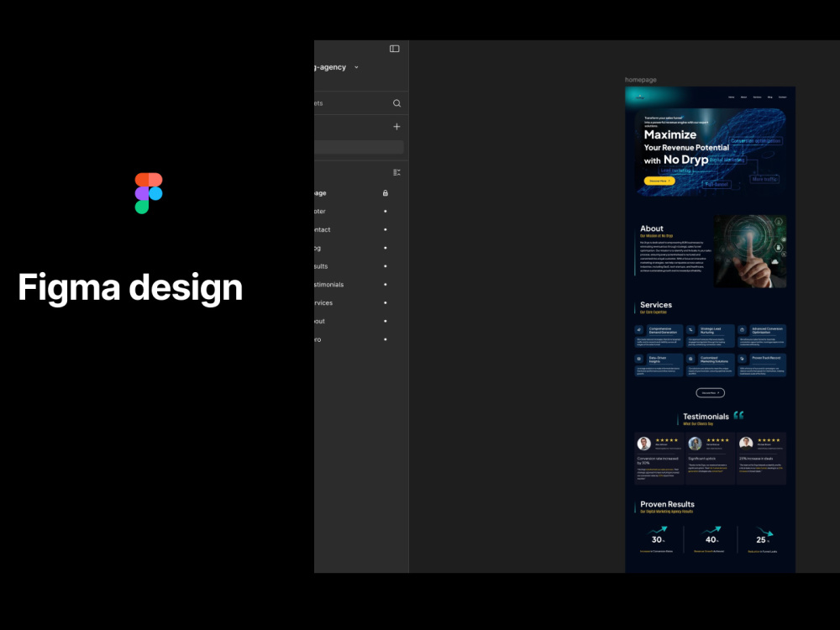Viewport: 840px width, 630px height.
Task: Click the Customized Marketing Solutions card icon
Action: click(690, 359)
